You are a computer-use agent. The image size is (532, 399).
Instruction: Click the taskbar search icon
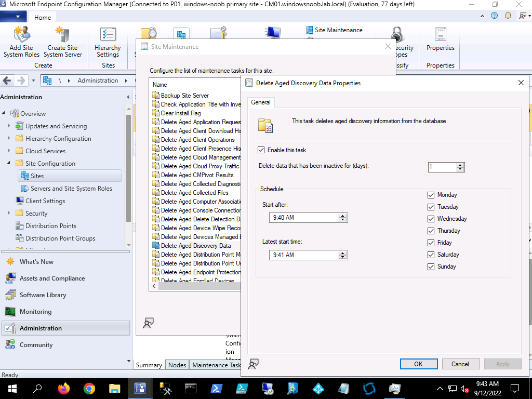(37, 389)
